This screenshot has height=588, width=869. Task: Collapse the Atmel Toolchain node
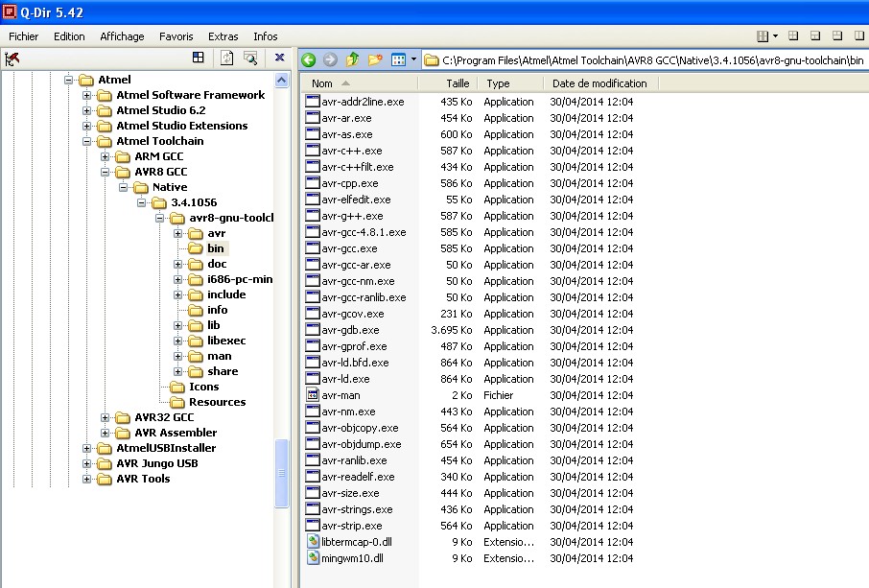tap(86, 141)
